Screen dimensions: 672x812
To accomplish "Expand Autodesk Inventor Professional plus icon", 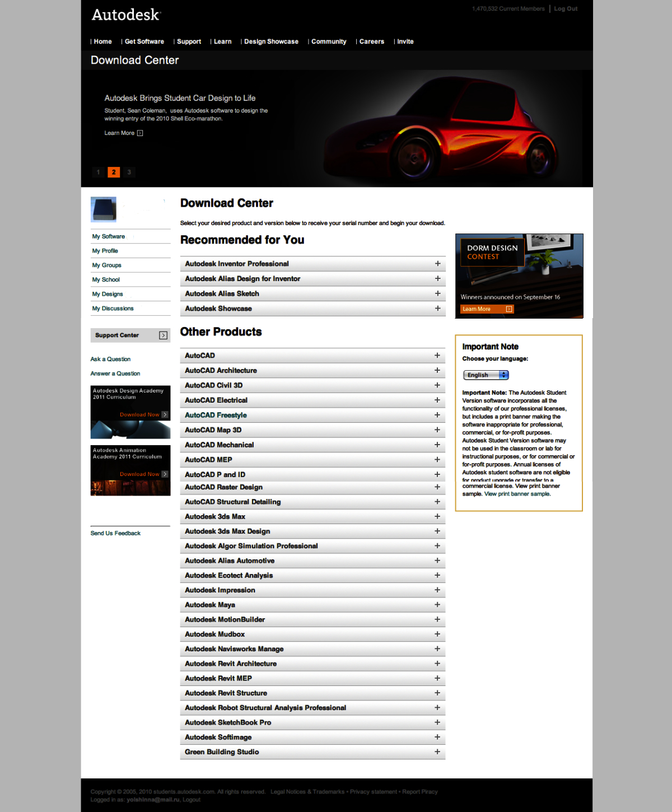I will pyautogui.click(x=437, y=264).
